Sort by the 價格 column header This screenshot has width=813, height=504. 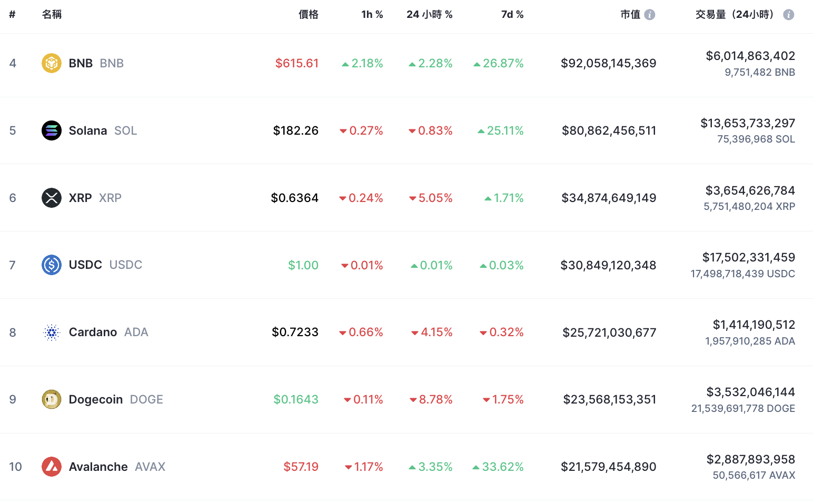tap(308, 15)
